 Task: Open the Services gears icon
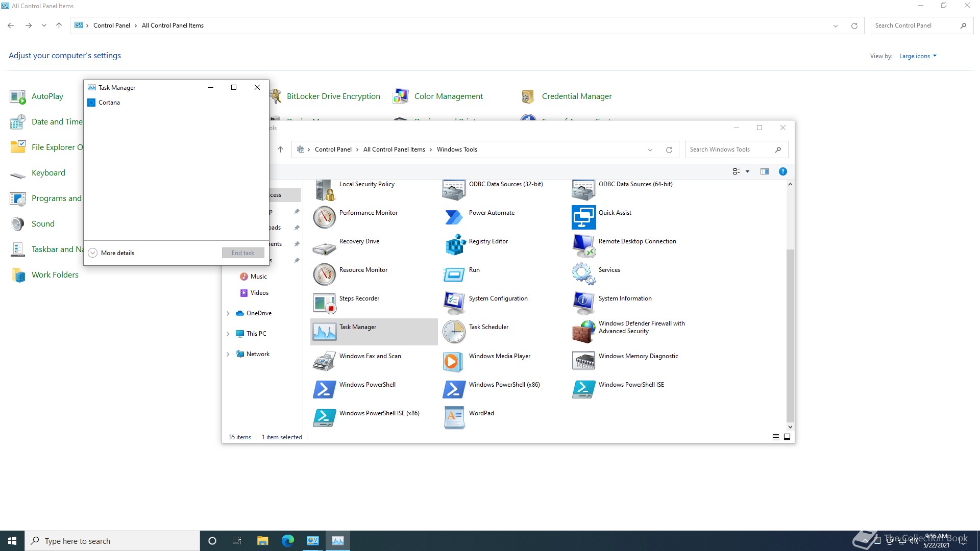pyautogui.click(x=583, y=275)
